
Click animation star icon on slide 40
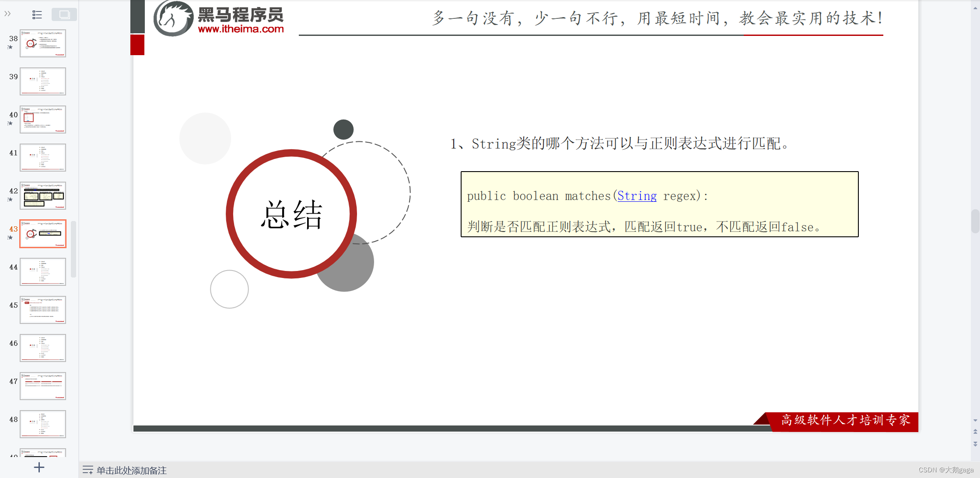tap(10, 123)
